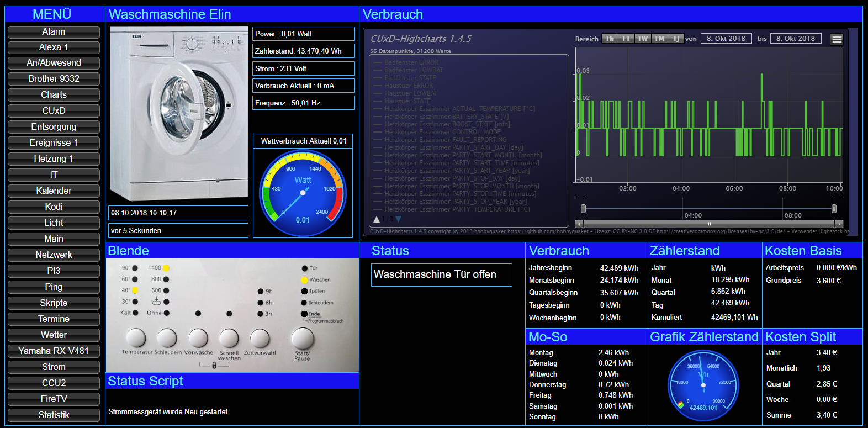Click the 'Waschmaschine Tür offen' status box

pos(442,274)
